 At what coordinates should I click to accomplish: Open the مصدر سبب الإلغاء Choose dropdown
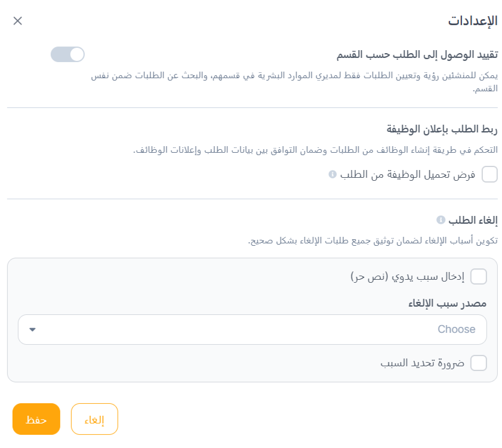tap(252, 329)
